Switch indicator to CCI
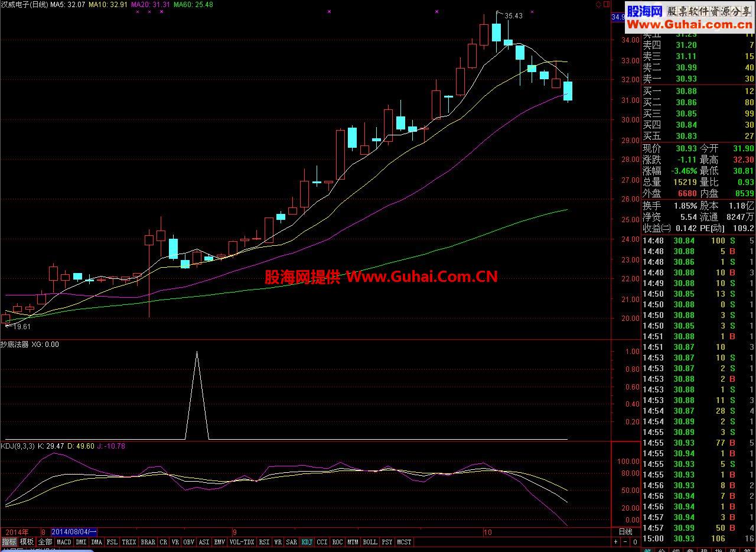This screenshot has width=756, height=552. click(322, 541)
